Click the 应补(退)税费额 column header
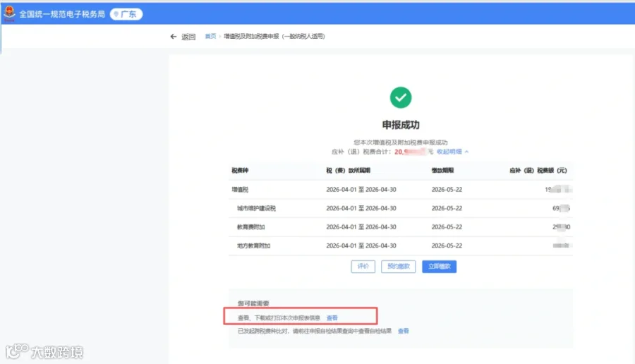The image size is (635, 364). click(x=538, y=171)
